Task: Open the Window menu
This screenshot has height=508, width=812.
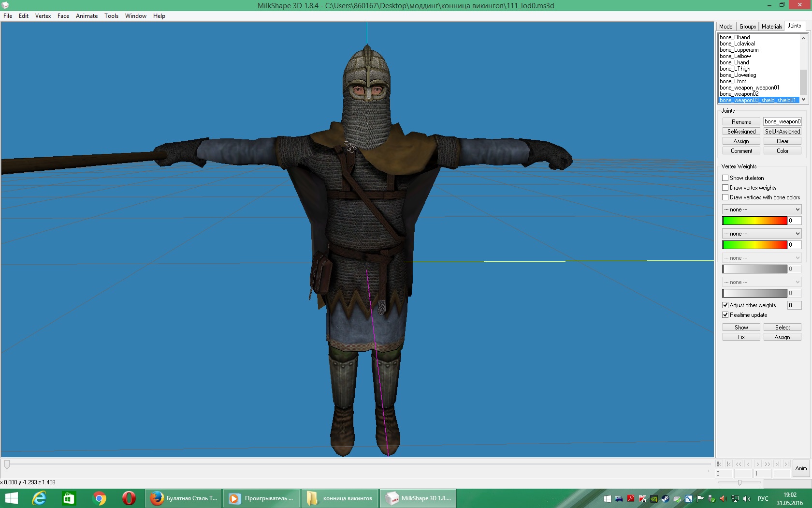Action: coord(136,16)
